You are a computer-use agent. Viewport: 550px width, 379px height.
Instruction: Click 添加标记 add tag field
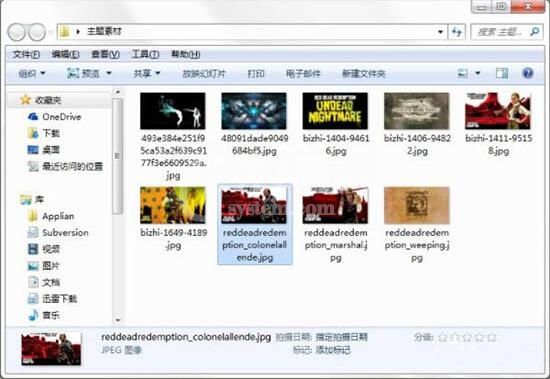333,350
